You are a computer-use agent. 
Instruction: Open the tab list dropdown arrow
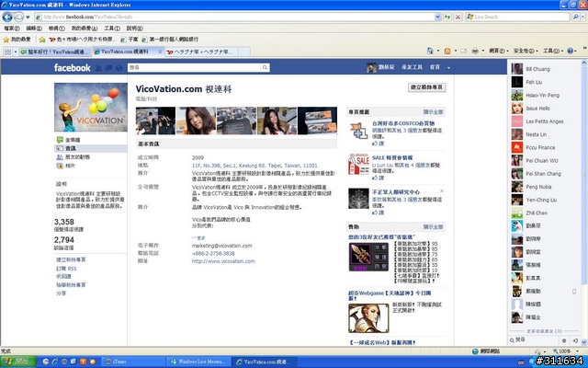pos(16,52)
